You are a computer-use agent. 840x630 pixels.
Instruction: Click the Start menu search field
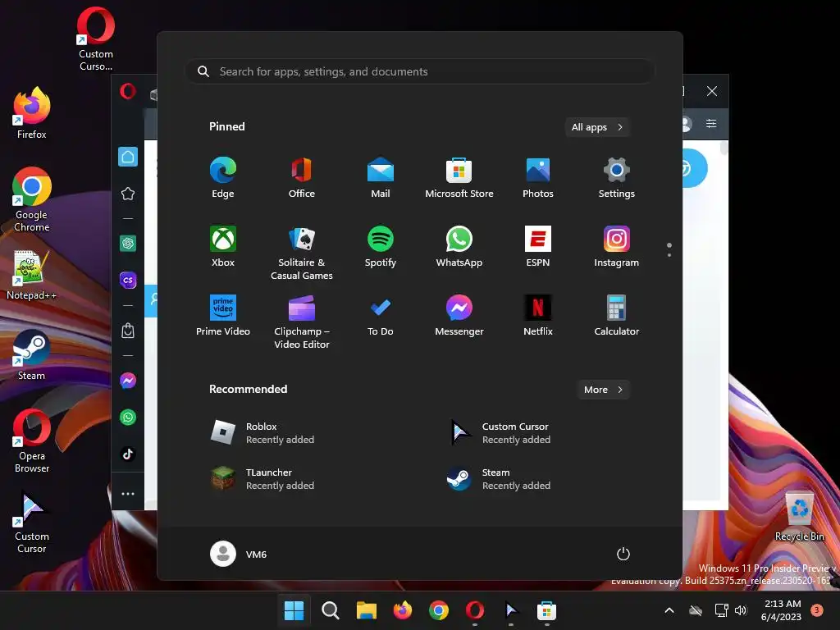point(419,71)
